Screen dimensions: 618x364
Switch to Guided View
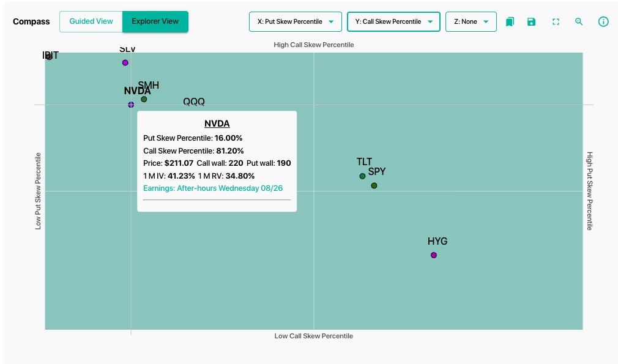(x=91, y=21)
